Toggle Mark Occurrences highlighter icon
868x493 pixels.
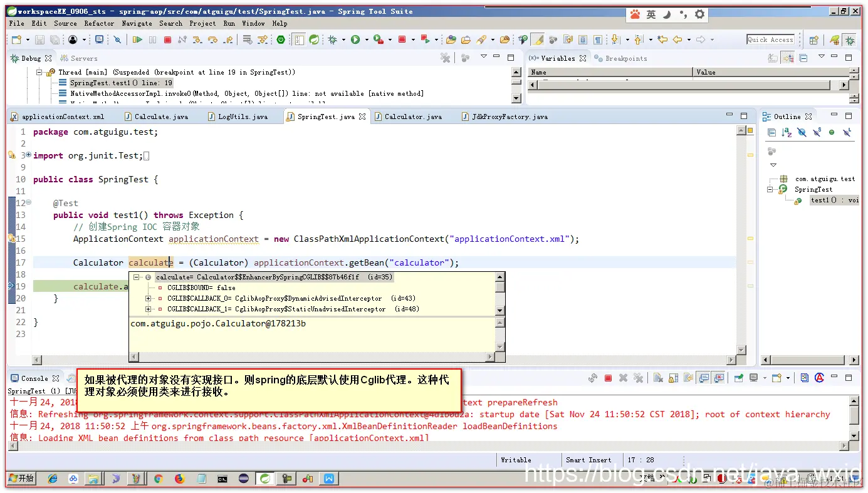coord(538,39)
